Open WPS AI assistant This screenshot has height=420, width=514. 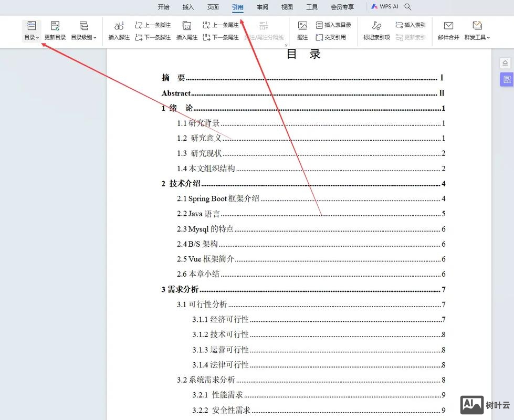pos(385,7)
